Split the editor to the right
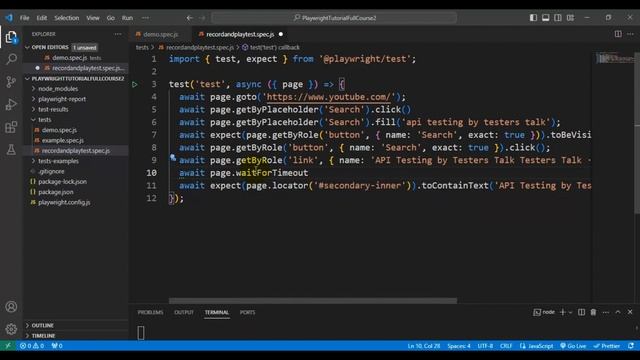Viewport: 640px width, 360px height. click(x=618, y=34)
